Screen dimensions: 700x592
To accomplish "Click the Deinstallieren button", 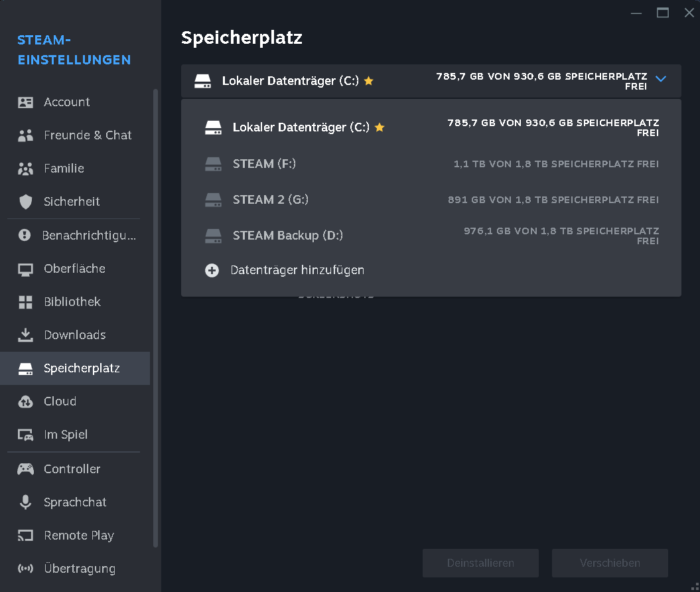I will pyautogui.click(x=480, y=563).
